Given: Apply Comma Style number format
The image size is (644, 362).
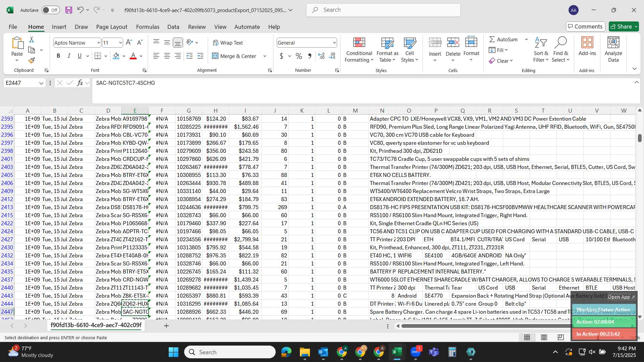Looking at the screenshot, I should [x=310, y=56].
